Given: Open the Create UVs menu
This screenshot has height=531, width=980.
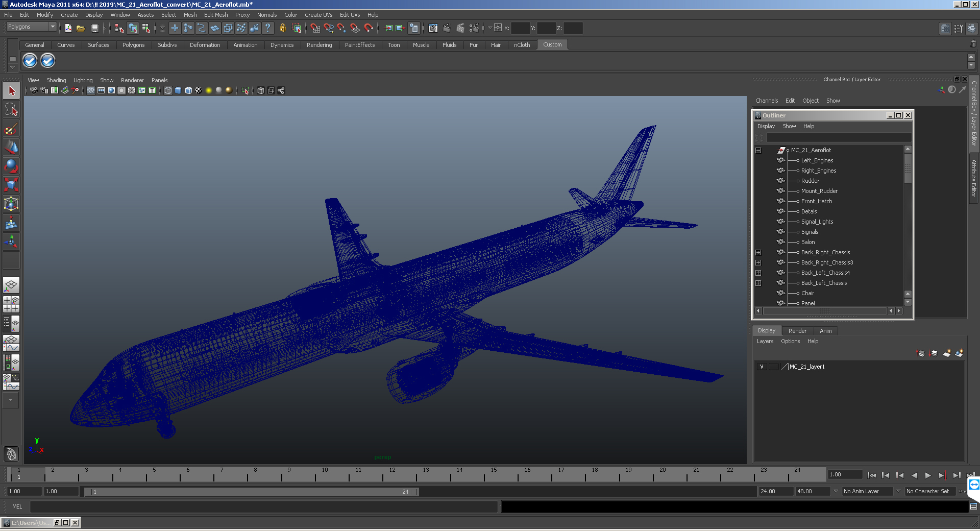Looking at the screenshot, I should 318,15.
